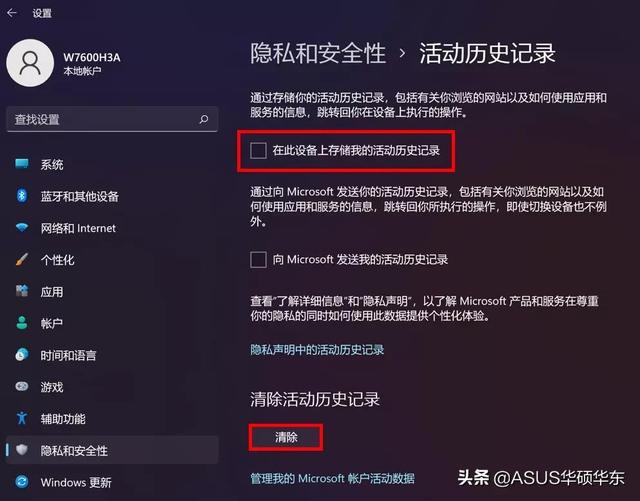Click the back arrow icon
Viewport: 640px width, 501px height.
(x=12, y=13)
